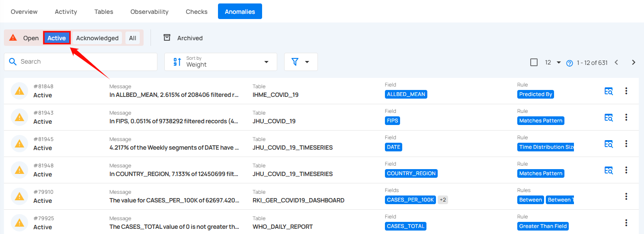Click warning status icon of anomaly #81948
The height and width of the screenshot is (234, 644).
pyautogui.click(x=19, y=170)
